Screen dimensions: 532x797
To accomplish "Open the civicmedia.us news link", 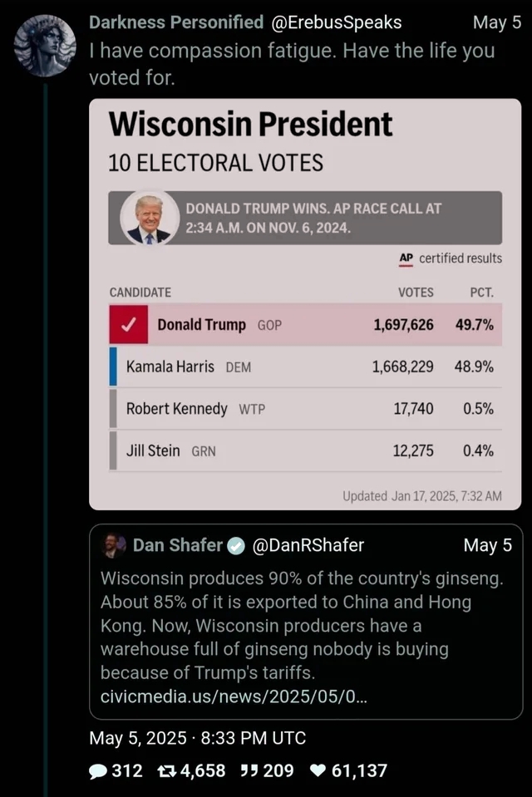I will tap(234, 696).
